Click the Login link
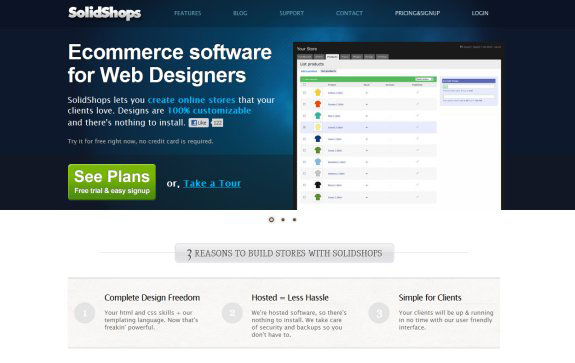Image resolution: width=575 pixels, height=363 pixels. (480, 13)
